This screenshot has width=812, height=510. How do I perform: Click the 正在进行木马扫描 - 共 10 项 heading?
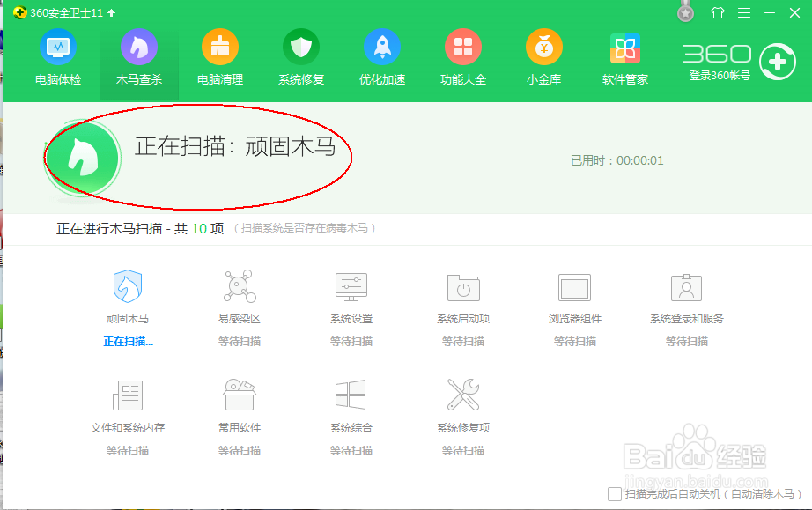click(x=140, y=229)
